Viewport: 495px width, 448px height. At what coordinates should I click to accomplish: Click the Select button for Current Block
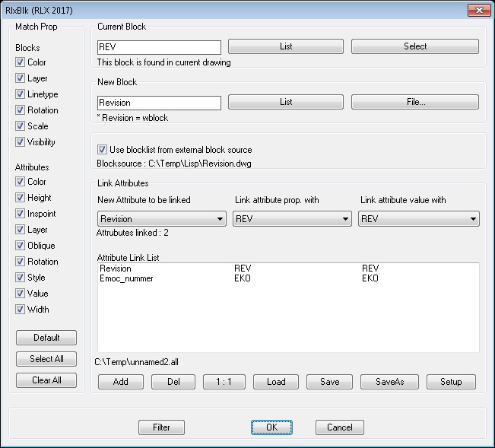(415, 46)
